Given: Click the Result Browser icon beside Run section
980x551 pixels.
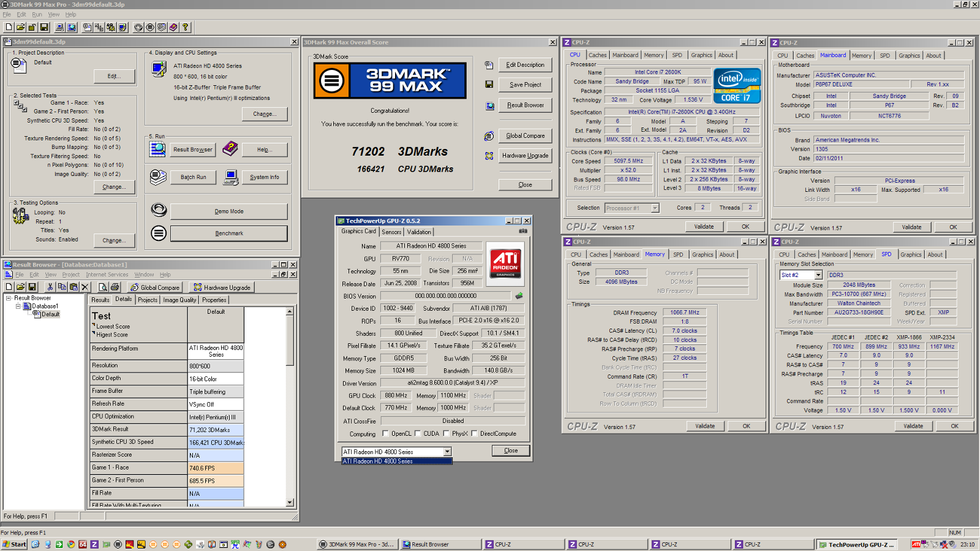Looking at the screenshot, I should coord(158,148).
